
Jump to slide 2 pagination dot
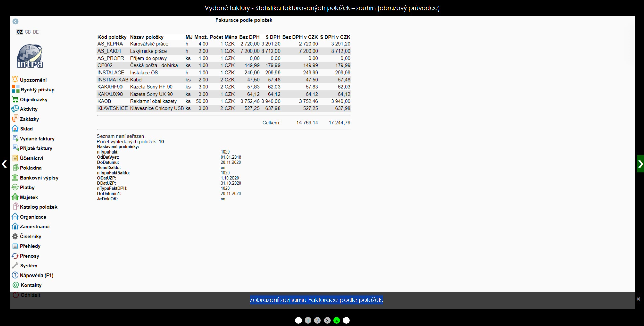317,320
